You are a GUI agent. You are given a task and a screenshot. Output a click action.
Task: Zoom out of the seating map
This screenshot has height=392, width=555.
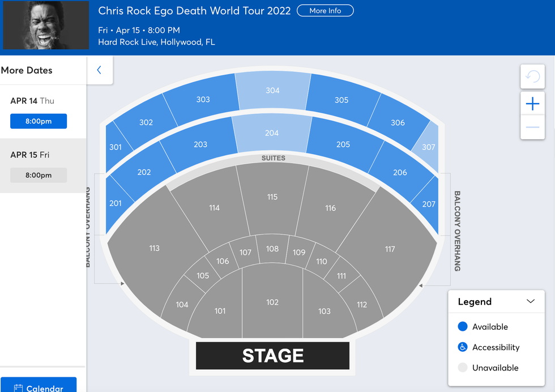(532, 128)
